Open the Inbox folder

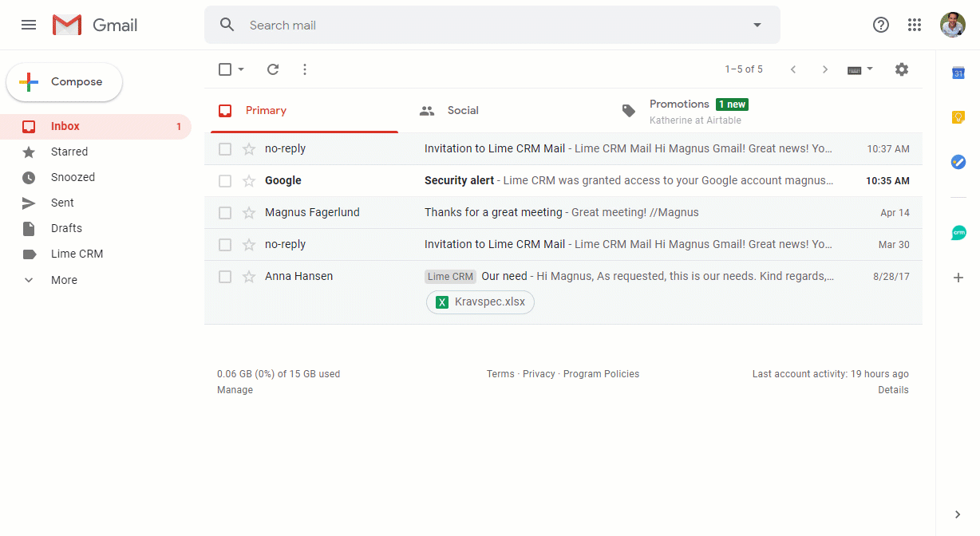click(x=96, y=126)
